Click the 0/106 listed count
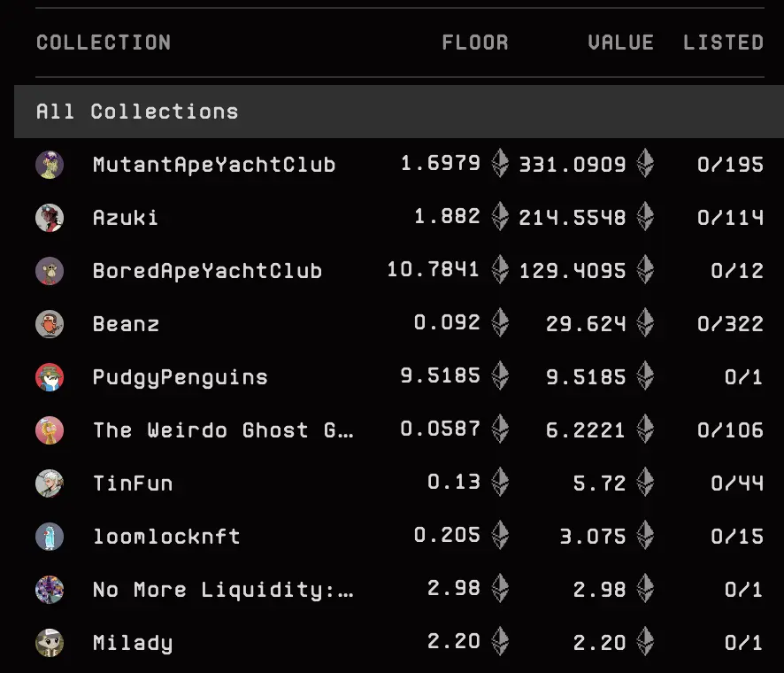This screenshot has width=784, height=673. pyautogui.click(x=731, y=430)
